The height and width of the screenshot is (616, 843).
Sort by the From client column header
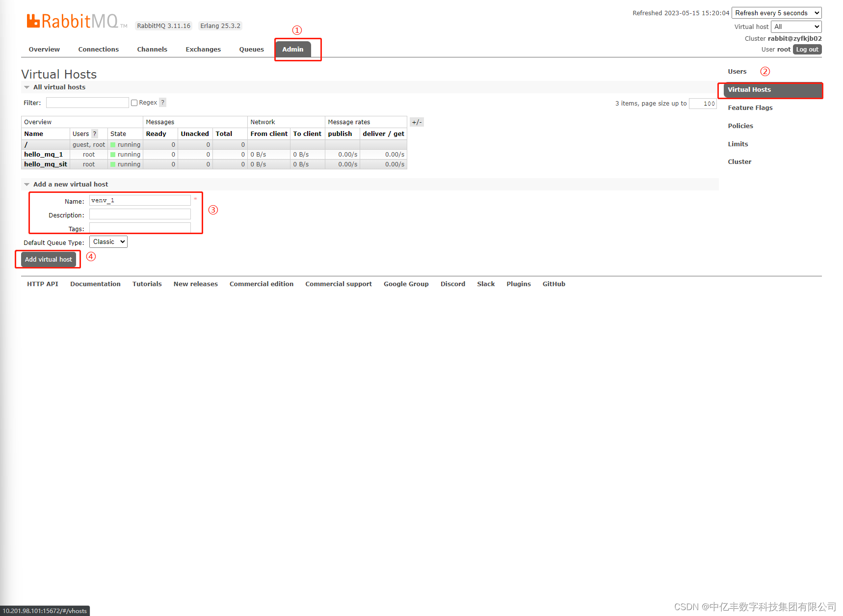pos(269,134)
